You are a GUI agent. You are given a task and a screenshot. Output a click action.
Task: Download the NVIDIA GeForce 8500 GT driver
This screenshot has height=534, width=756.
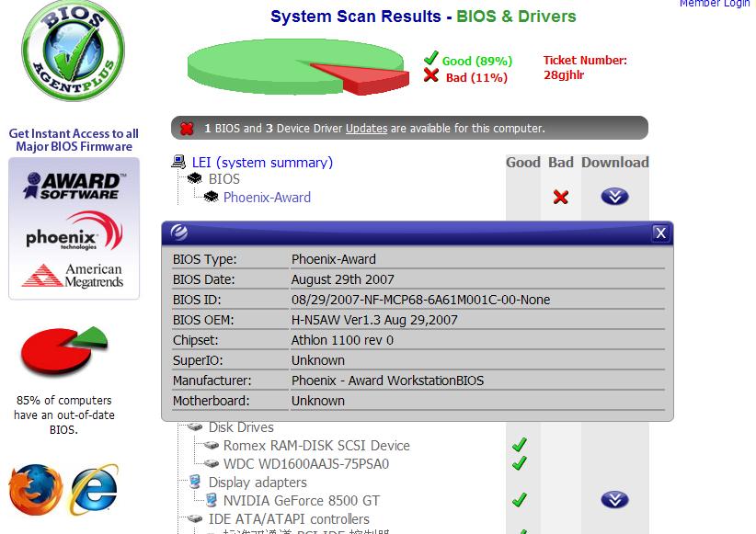coord(614,500)
